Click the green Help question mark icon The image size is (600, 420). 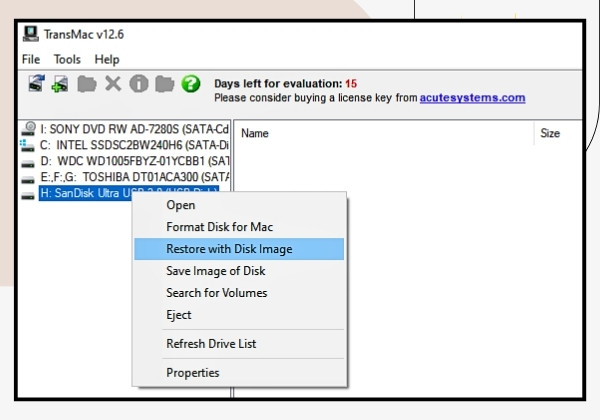[191, 83]
